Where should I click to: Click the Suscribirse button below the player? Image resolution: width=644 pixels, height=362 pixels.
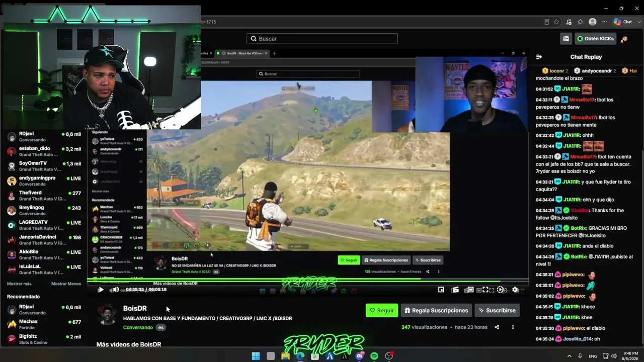pyautogui.click(x=497, y=310)
